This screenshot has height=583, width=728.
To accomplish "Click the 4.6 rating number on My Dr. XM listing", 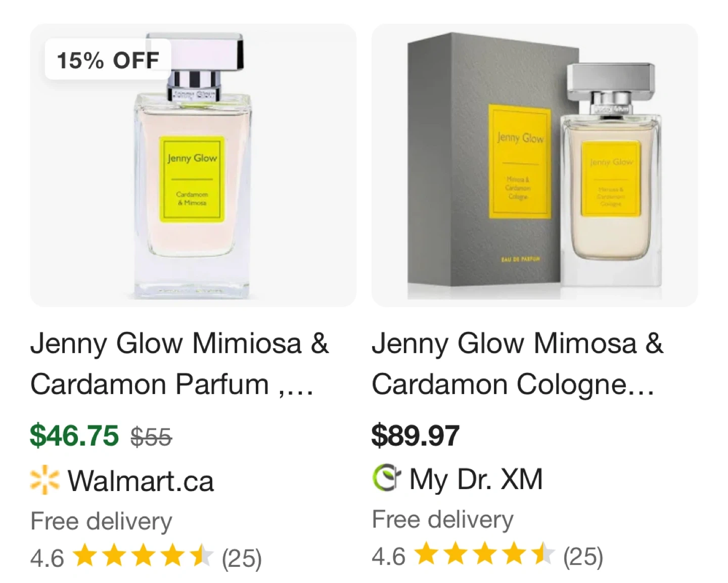I will [x=388, y=556].
